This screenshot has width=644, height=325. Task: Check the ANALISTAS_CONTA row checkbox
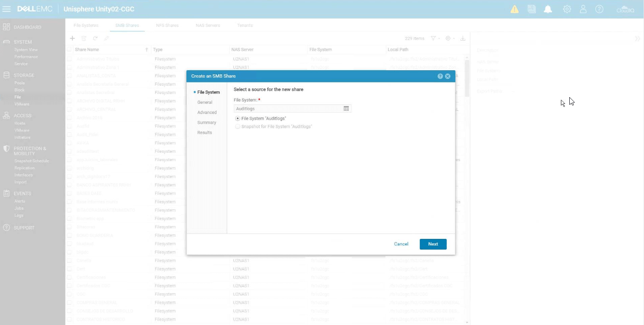(x=69, y=76)
